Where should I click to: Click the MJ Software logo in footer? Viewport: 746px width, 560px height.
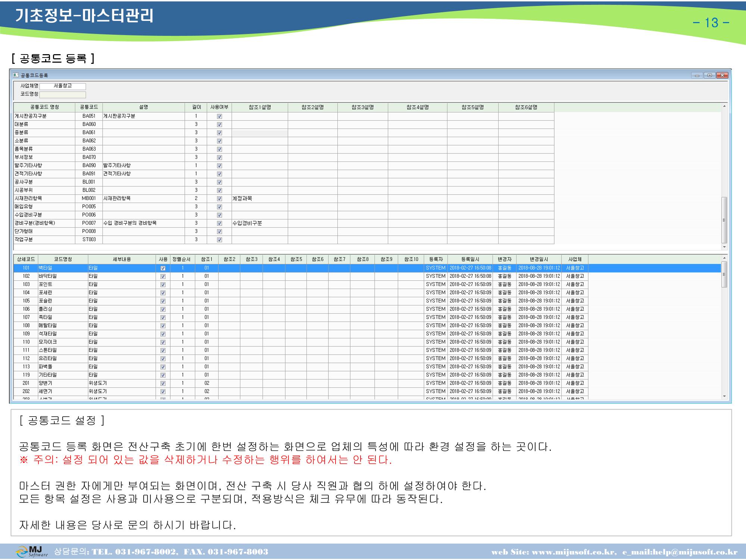(x=32, y=551)
